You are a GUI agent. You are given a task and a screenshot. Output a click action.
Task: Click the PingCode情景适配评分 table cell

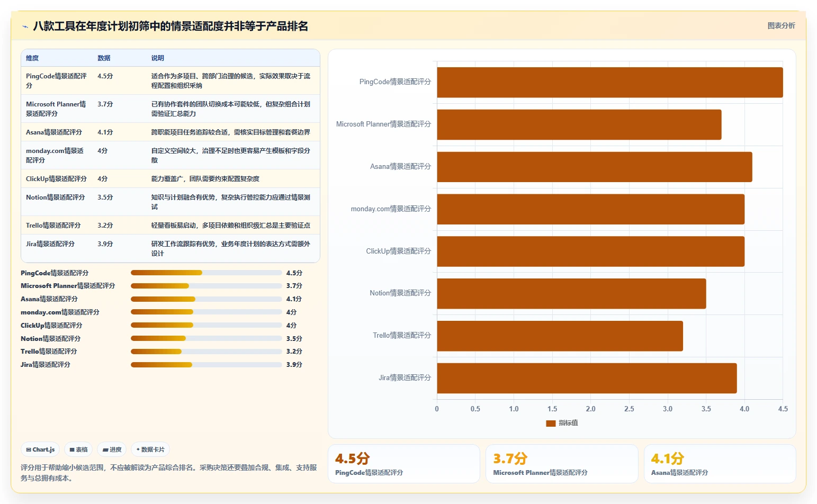click(x=57, y=81)
